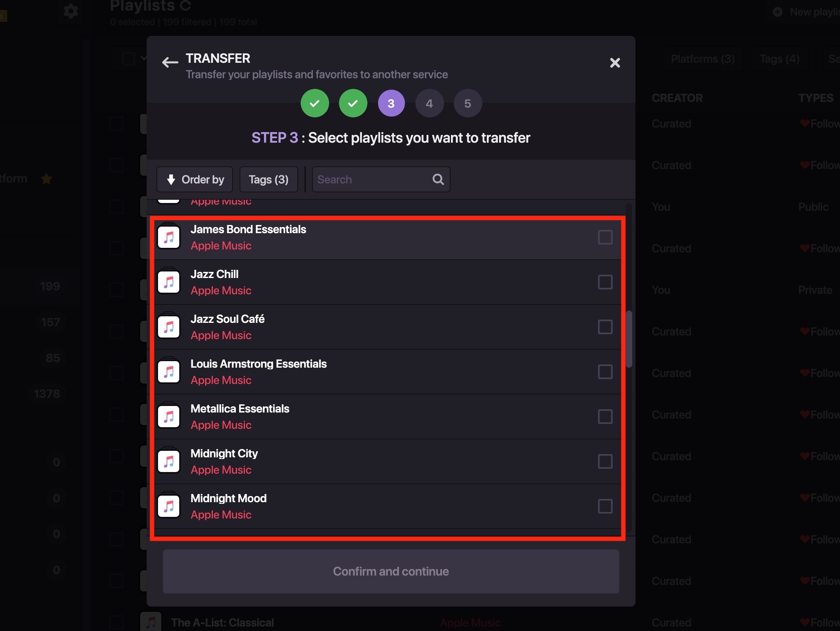Click Apple Music icon beside Midnight City

click(x=169, y=461)
